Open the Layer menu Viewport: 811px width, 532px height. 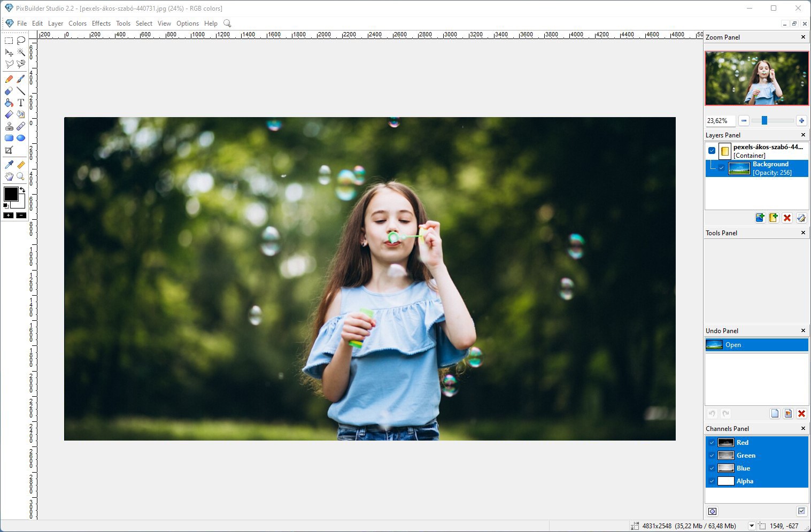point(56,24)
